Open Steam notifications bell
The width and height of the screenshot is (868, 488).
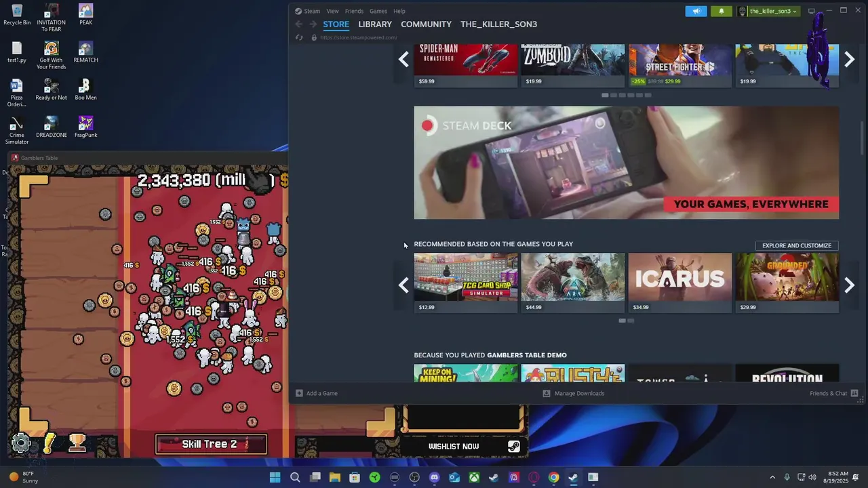721,11
